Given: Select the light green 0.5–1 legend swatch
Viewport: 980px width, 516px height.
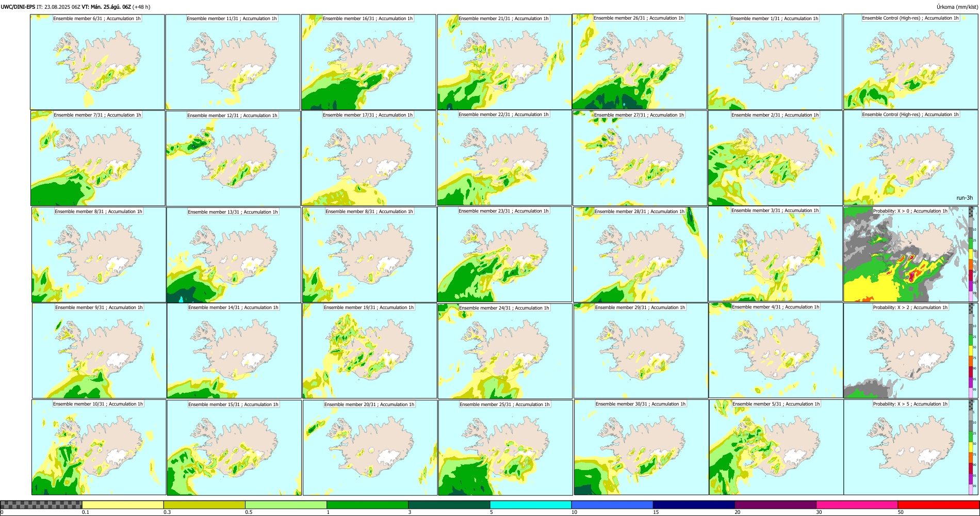Looking at the screenshot, I should pyautogui.click(x=286, y=505).
